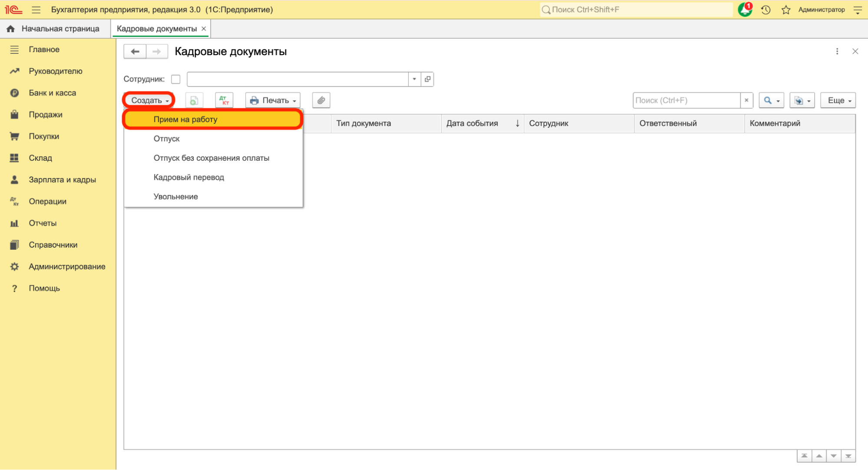Choose Увольнение in the Создать menu
Screen dimensions: 868x470
click(x=175, y=196)
